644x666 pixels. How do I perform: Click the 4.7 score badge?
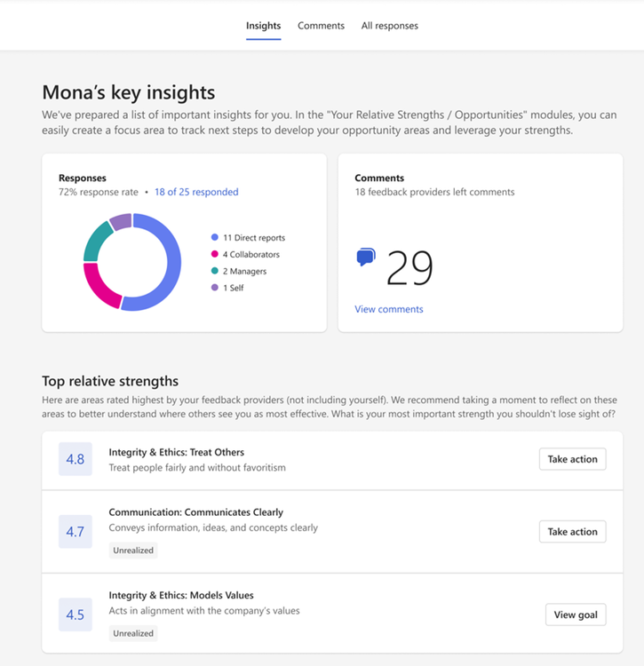76,532
